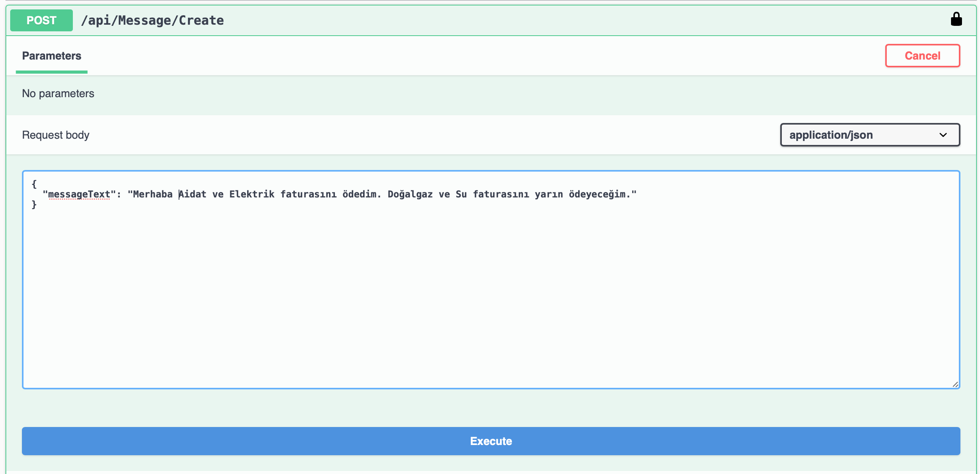The image size is (980, 474).
Task: Open the application/json media type dropdown
Action: click(x=870, y=135)
